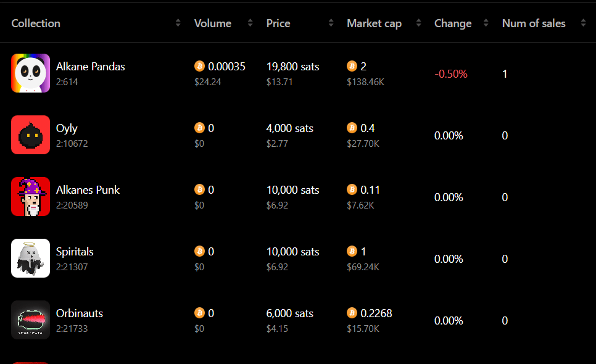Sort by Market cap sort arrows
This screenshot has width=596, height=364.
point(419,23)
